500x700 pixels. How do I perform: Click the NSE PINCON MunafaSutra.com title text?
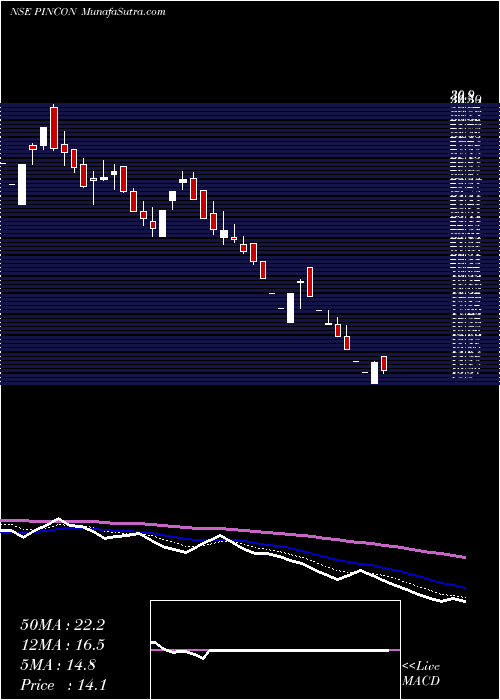pos(88,12)
